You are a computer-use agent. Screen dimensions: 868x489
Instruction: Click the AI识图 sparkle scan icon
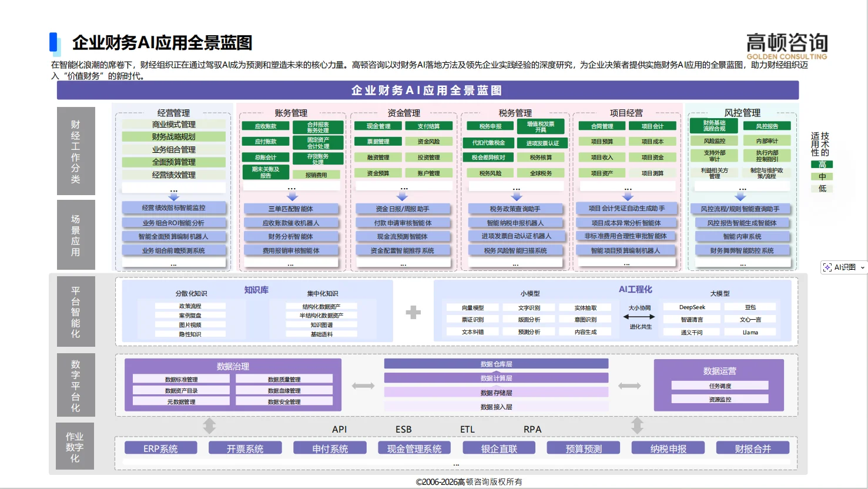pyautogui.click(x=828, y=267)
